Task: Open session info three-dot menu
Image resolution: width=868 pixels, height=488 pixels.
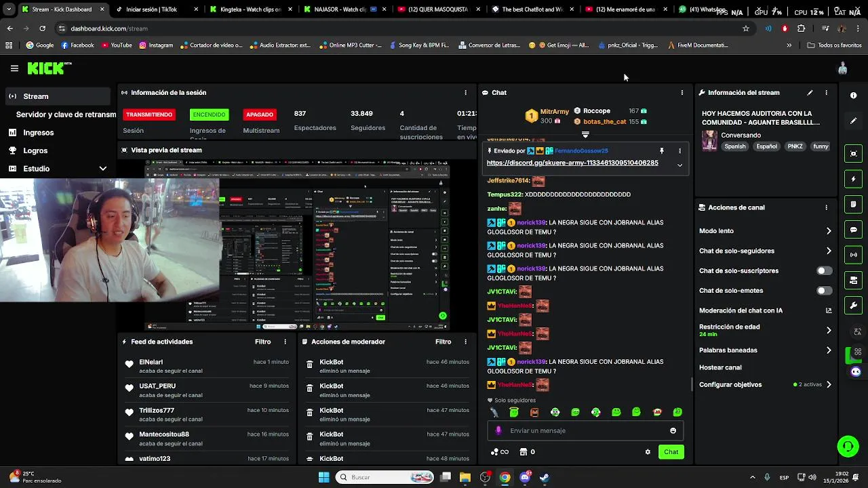Action: pyautogui.click(x=465, y=92)
